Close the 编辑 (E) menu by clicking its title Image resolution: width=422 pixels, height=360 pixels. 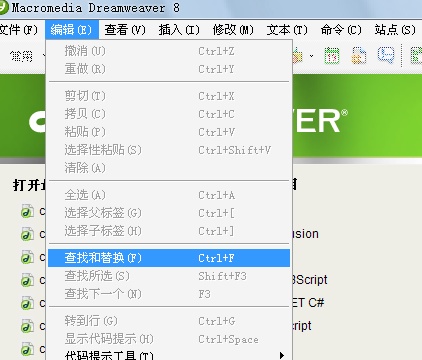coord(72,30)
